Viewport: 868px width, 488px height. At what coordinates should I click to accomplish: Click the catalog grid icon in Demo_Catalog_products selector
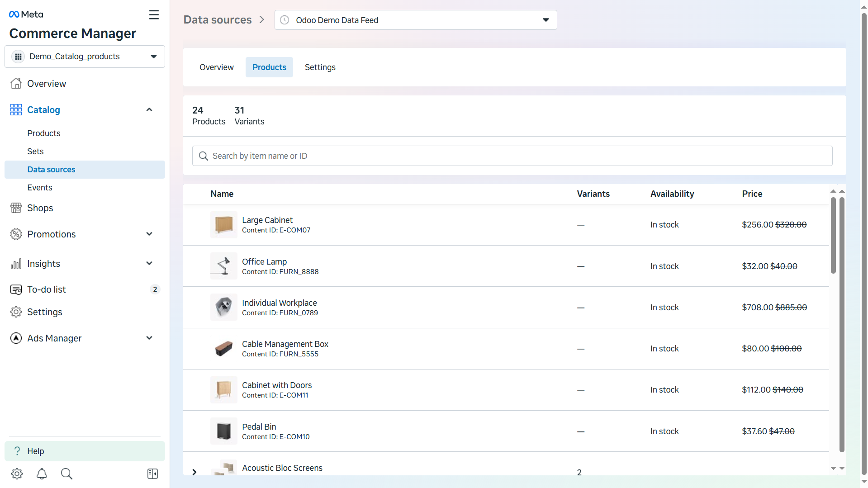pyautogui.click(x=18, y=57)
